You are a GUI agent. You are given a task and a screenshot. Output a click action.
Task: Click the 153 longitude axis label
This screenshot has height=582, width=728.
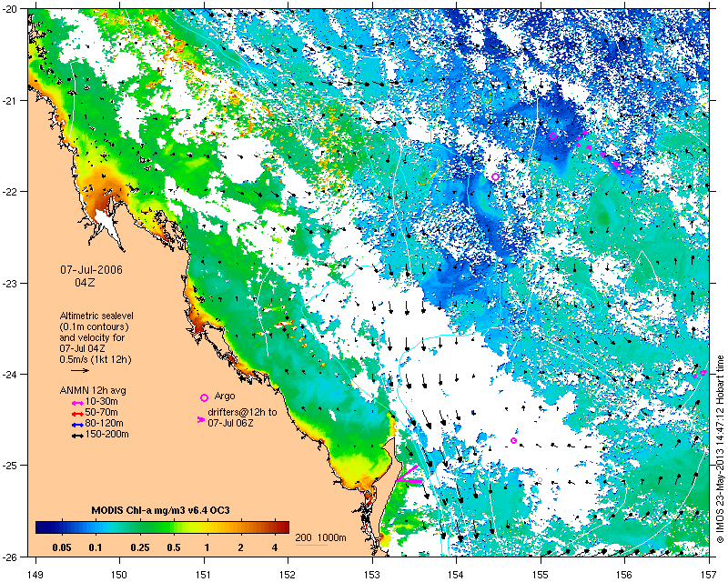[372, 575]
